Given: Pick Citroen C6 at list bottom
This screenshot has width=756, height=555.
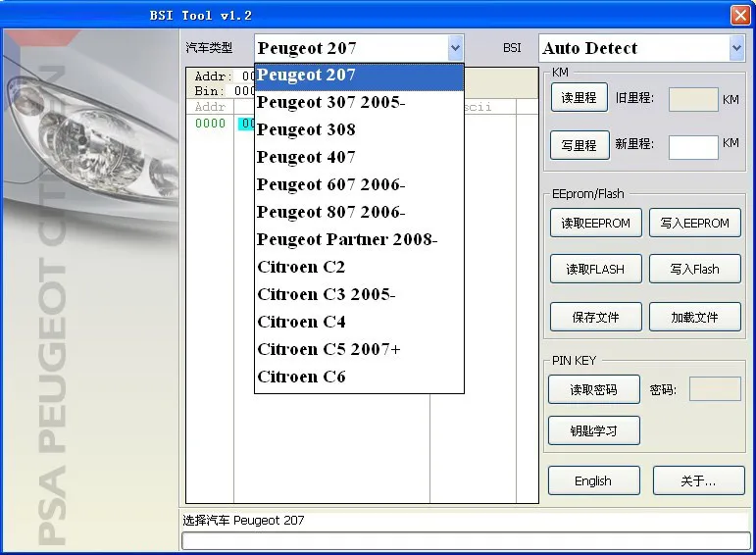Looking at the screenshot, I should click(x=359, y=378).
